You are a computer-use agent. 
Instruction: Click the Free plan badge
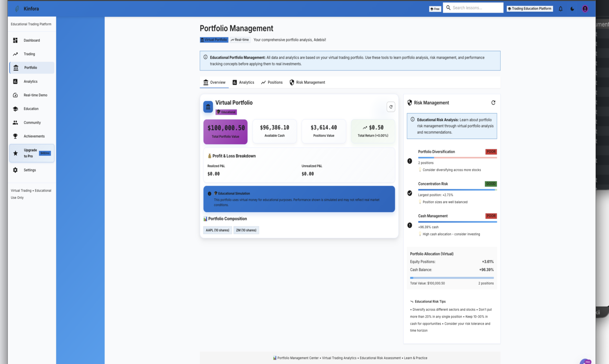(435, 9)
